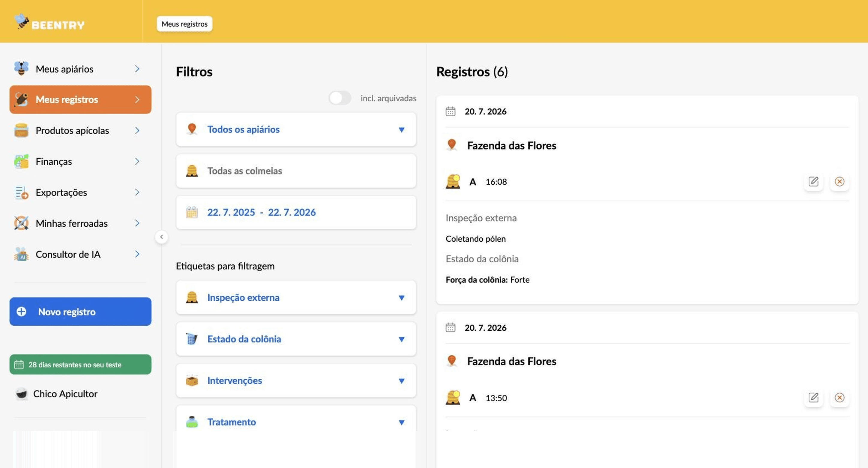This screenshot has width=868, height=468.
Task: Click the end date 22. 7. 2026
Action: (x=292, y=212)
